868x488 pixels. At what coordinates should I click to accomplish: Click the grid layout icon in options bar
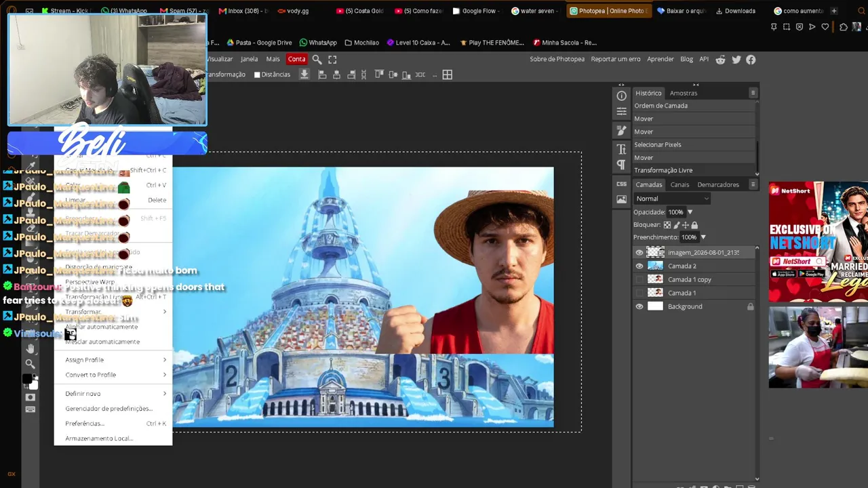point(448,75)
